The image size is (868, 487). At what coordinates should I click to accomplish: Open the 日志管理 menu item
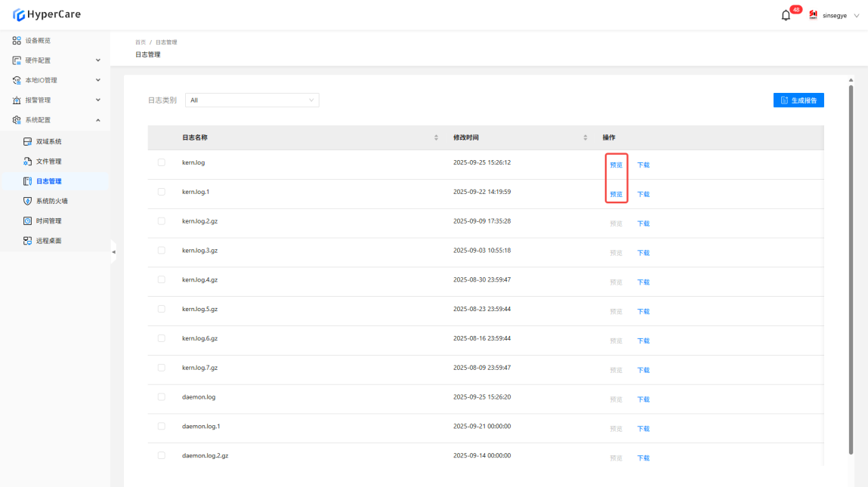tap(48, 181)
